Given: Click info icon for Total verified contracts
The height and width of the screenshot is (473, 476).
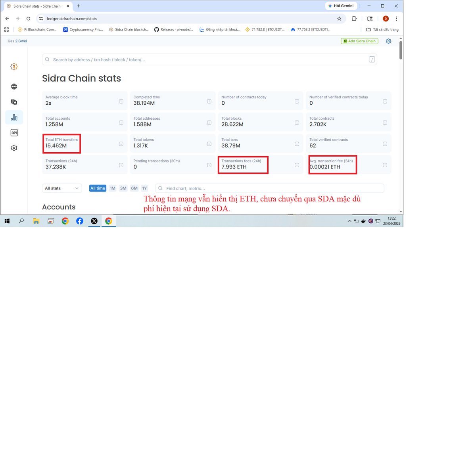Looking at the screenshot, I should tap(385, 144).
